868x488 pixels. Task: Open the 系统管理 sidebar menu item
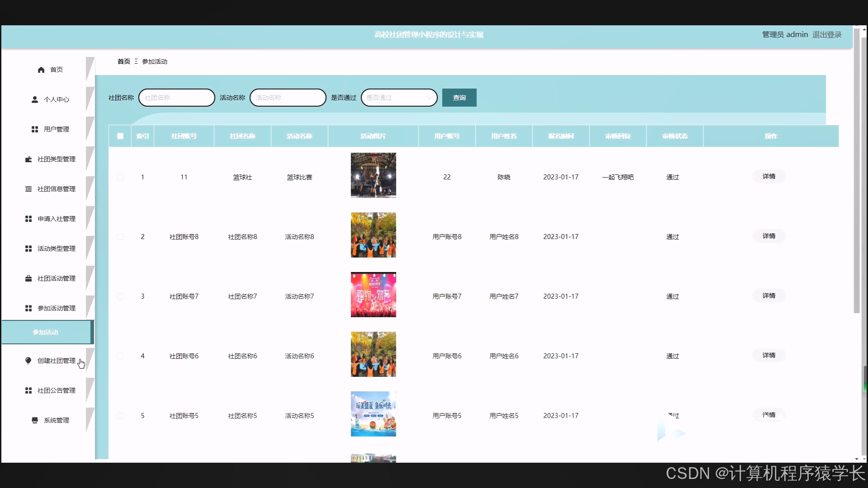[47, 420]
